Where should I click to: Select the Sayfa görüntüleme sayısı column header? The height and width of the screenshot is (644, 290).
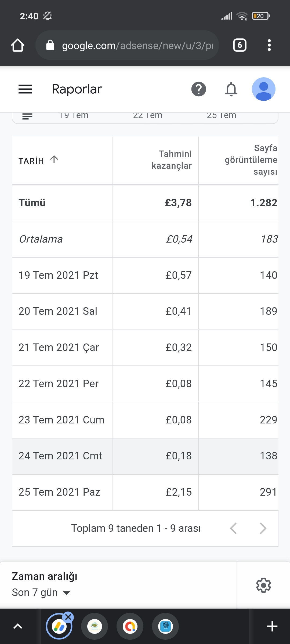[251, 160]
